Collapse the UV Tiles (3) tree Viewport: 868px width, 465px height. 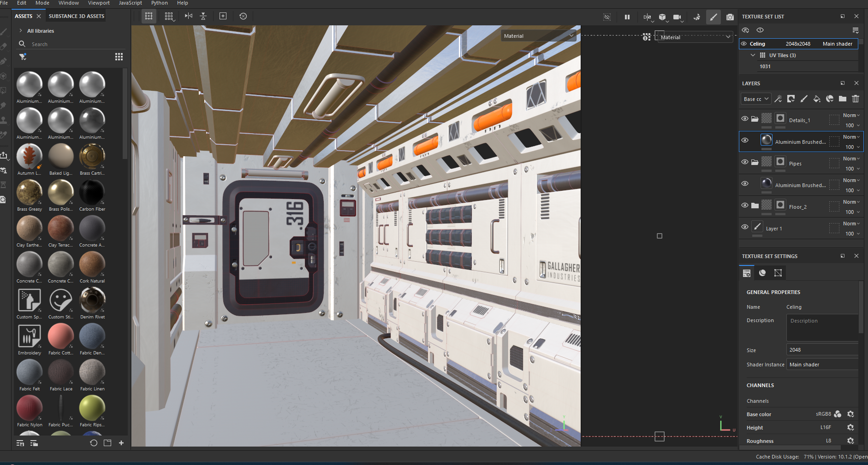tap(753, 55)
